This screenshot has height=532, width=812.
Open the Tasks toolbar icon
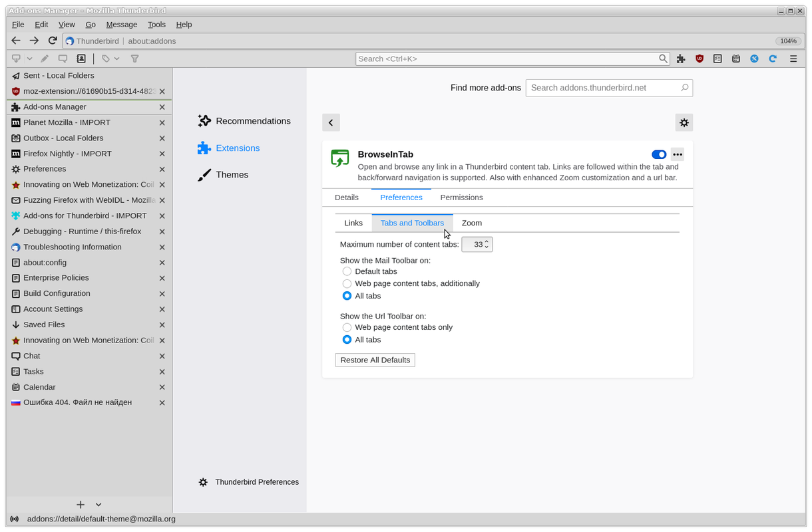[x=717, y=59]
